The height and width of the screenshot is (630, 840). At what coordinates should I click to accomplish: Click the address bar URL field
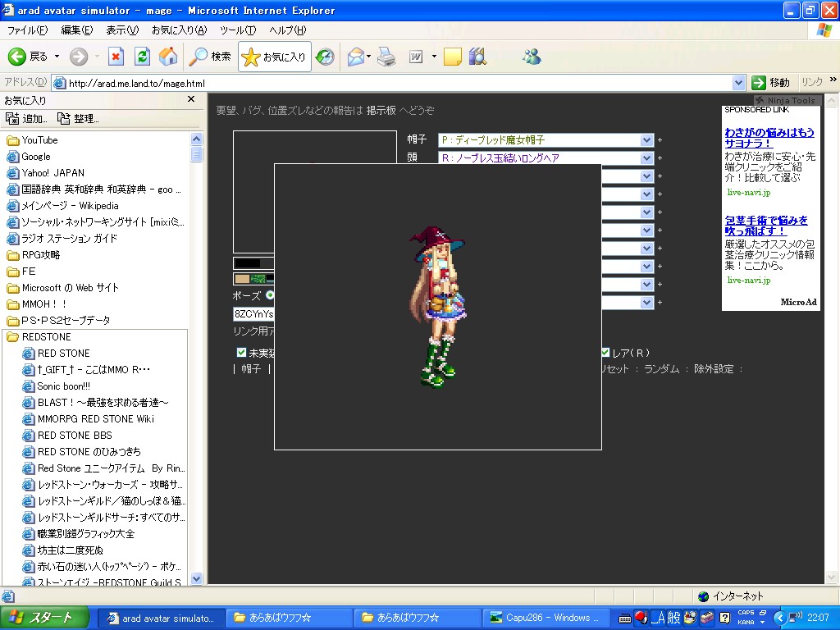[394, 83]
